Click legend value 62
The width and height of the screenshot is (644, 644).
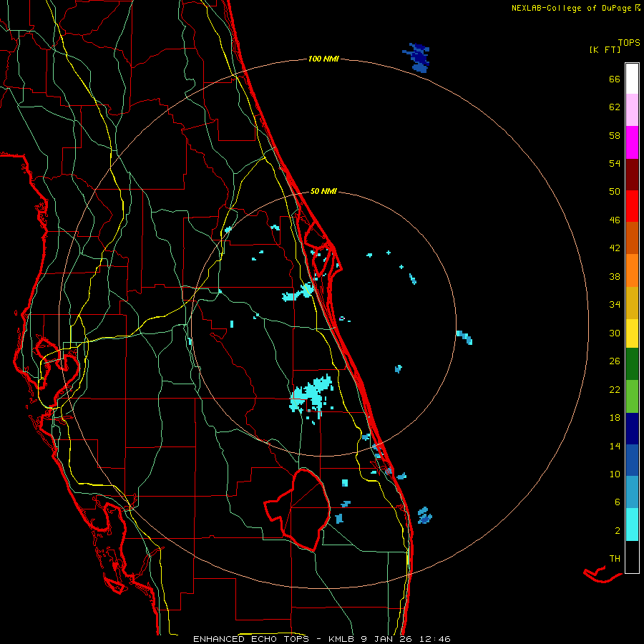point(615,107)
